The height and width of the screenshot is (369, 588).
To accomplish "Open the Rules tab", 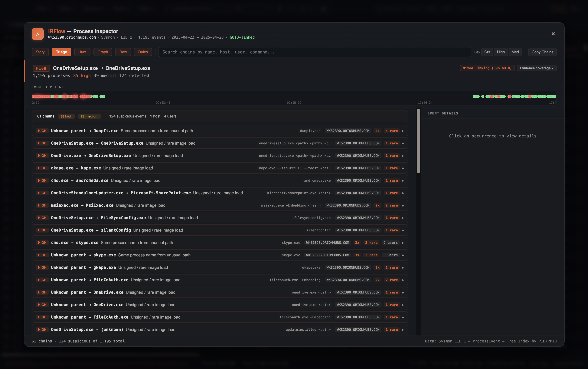I will coord(143,52).
